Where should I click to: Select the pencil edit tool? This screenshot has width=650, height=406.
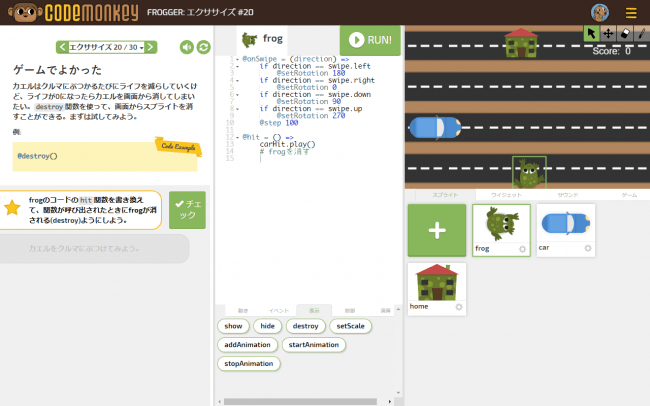pos(642,34)
